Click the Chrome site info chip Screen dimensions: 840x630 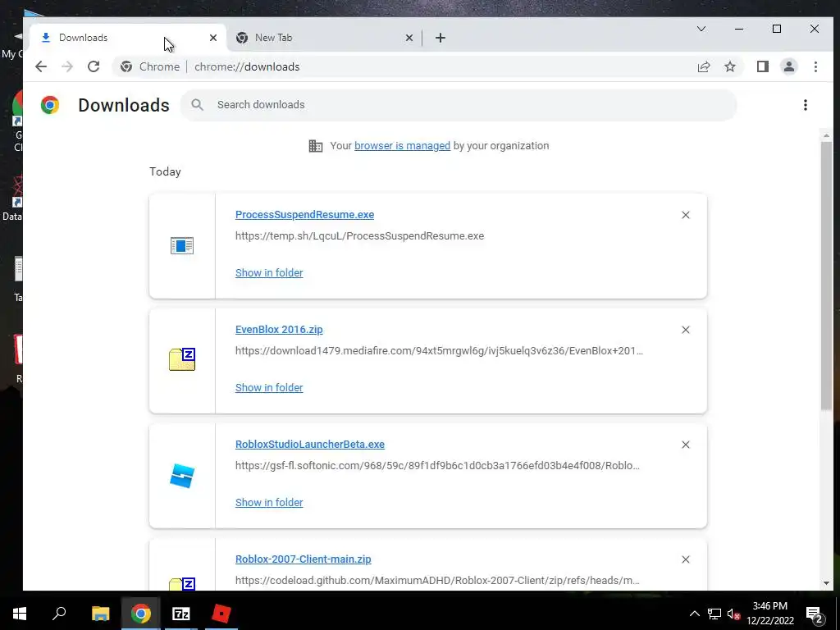point(150,66)
